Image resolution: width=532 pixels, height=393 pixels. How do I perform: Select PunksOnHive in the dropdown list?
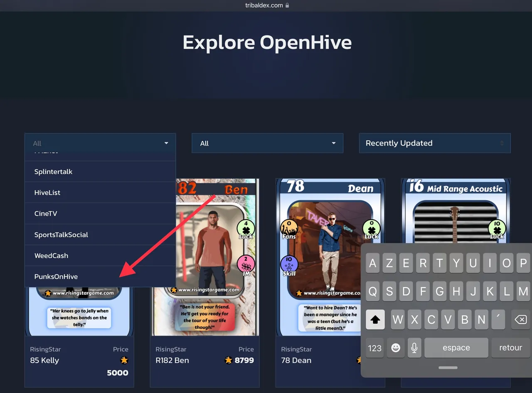100,277
